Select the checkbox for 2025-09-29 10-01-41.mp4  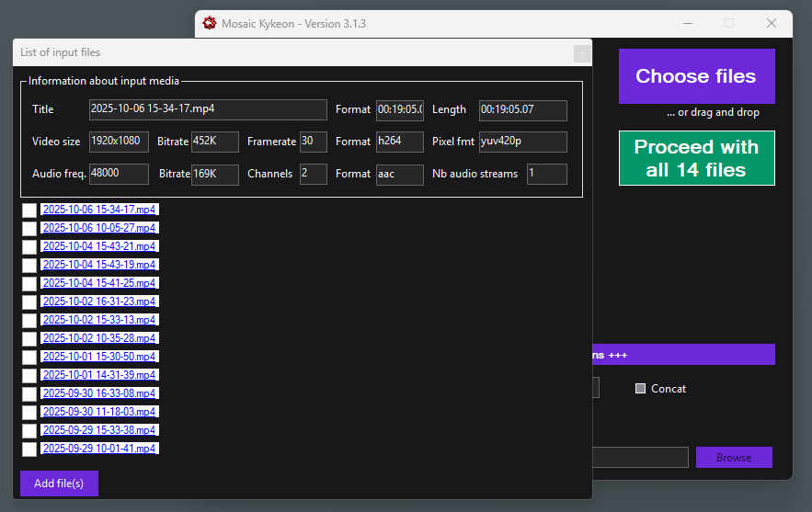29,449
